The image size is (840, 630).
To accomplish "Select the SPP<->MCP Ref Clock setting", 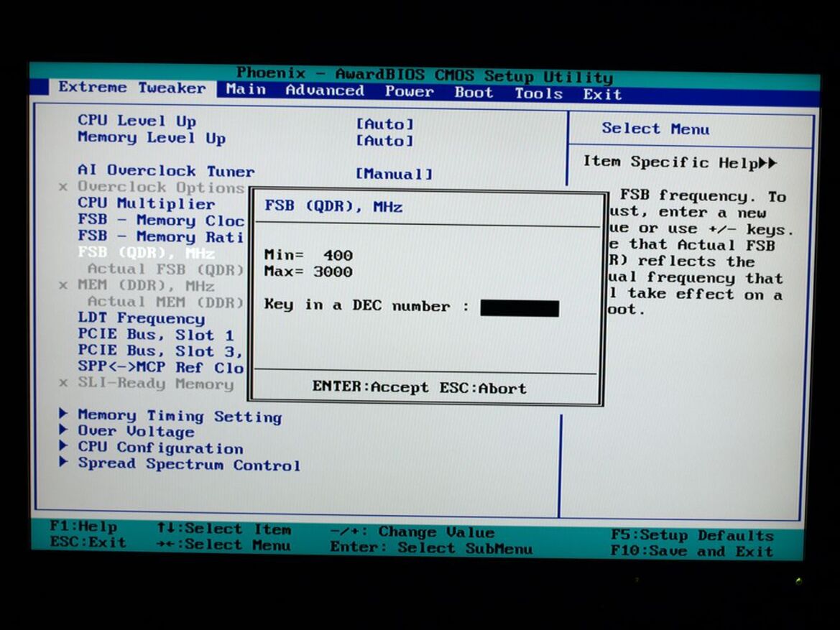I will click(x=161, y=367).
